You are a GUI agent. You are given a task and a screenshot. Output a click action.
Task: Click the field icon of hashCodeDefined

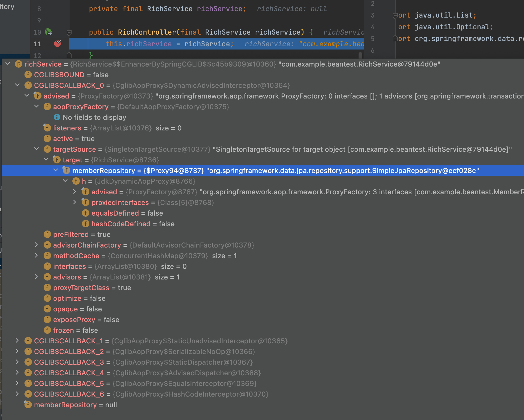click(x=85, y=224)
